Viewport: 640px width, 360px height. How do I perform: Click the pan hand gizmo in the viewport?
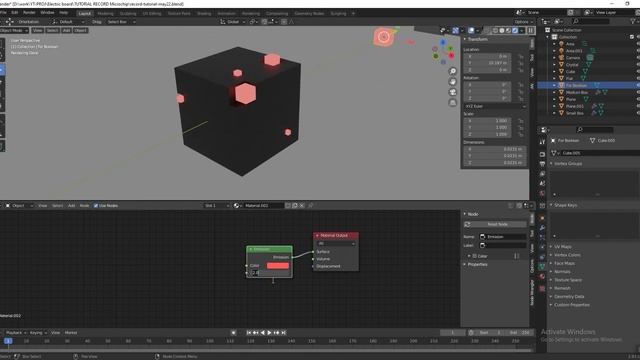point(453,82)
